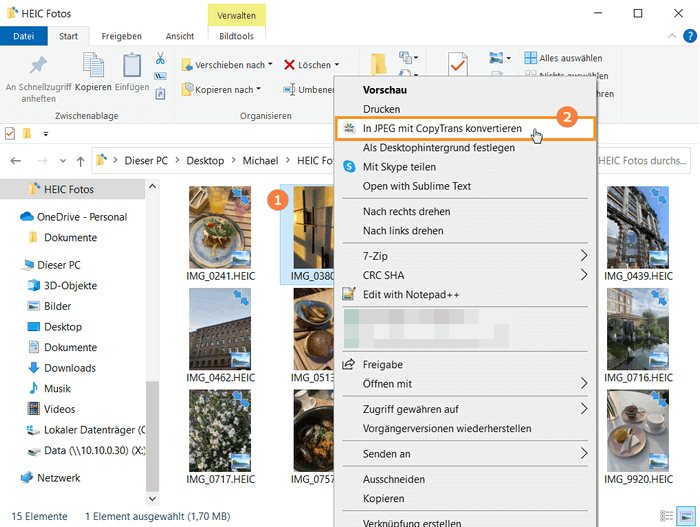The width and height of the screenshot is (700, 527).
Task: Select the Start ribbon tab
Action: point(68,36)
